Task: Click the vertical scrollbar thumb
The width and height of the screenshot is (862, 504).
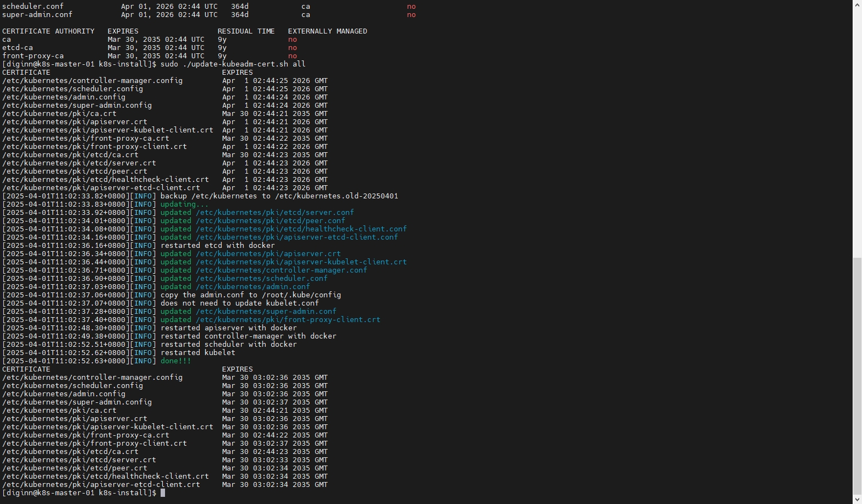Action: 857,374
